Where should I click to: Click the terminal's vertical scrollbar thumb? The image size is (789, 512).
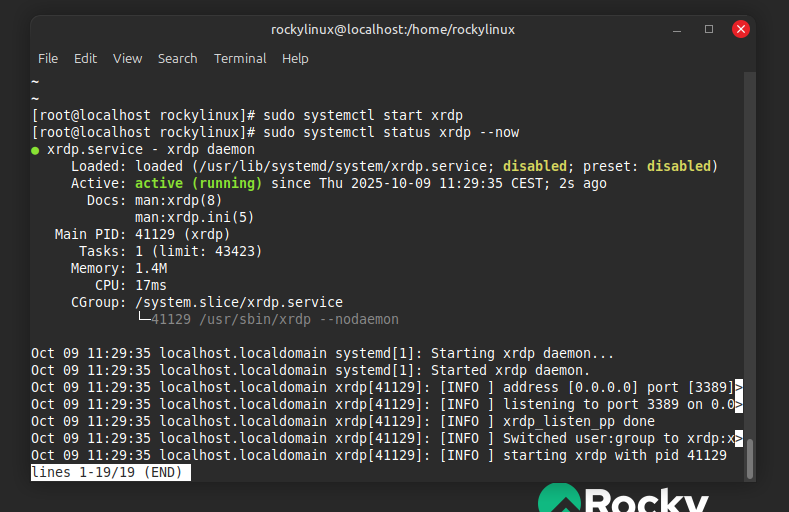(750, 458)
